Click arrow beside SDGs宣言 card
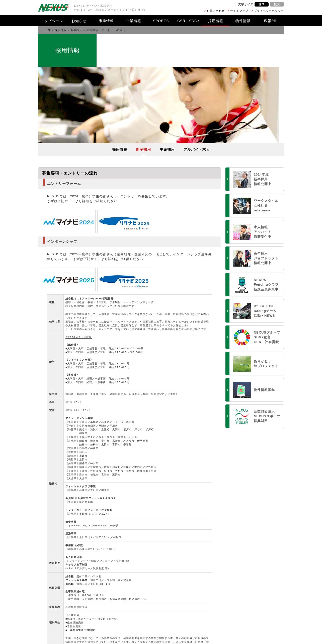This screenshot has height=644, width=322. tap(227, 337)
